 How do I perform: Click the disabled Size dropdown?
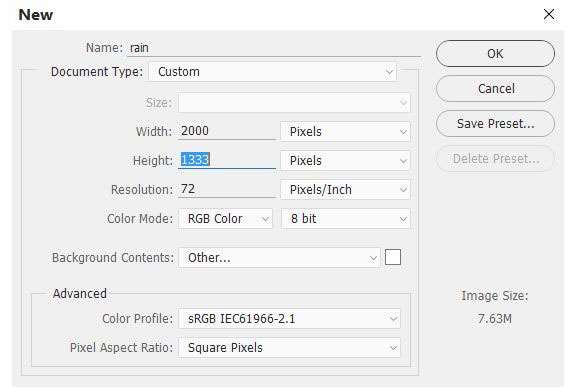pos(294,102)
